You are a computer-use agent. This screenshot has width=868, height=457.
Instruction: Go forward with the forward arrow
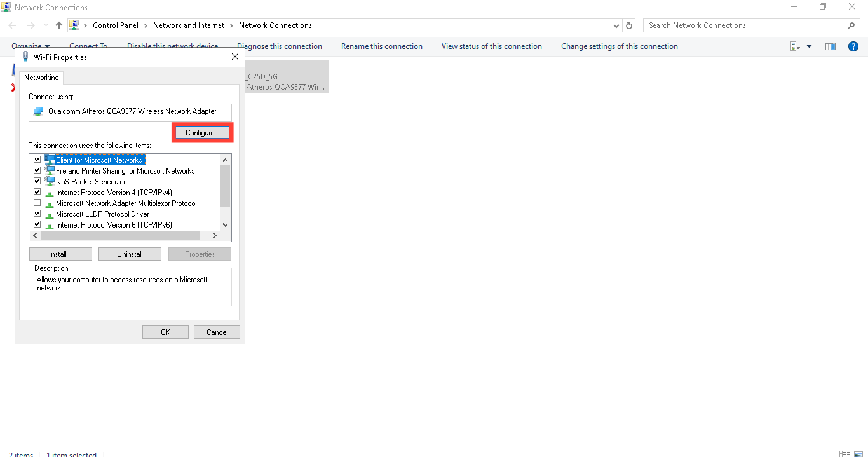[x=31, y=25]
